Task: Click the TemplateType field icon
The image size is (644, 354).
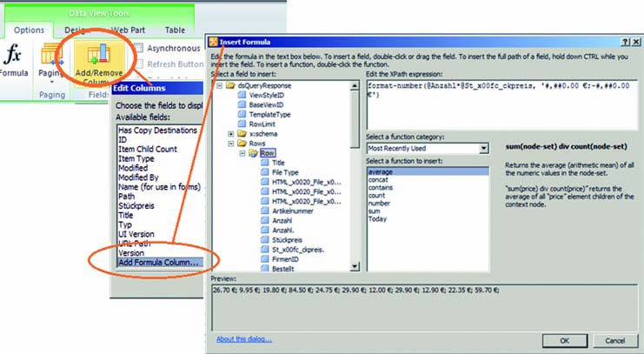Action: pos(242,114)
